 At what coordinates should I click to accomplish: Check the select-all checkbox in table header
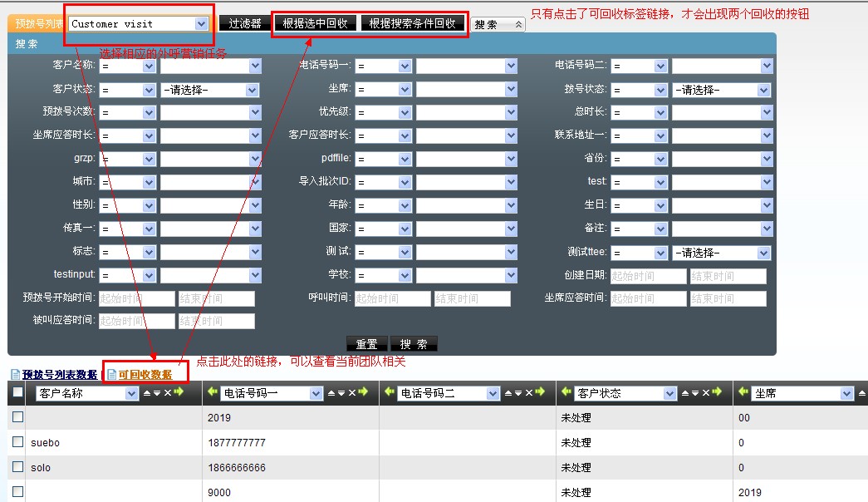coord(17,392)
